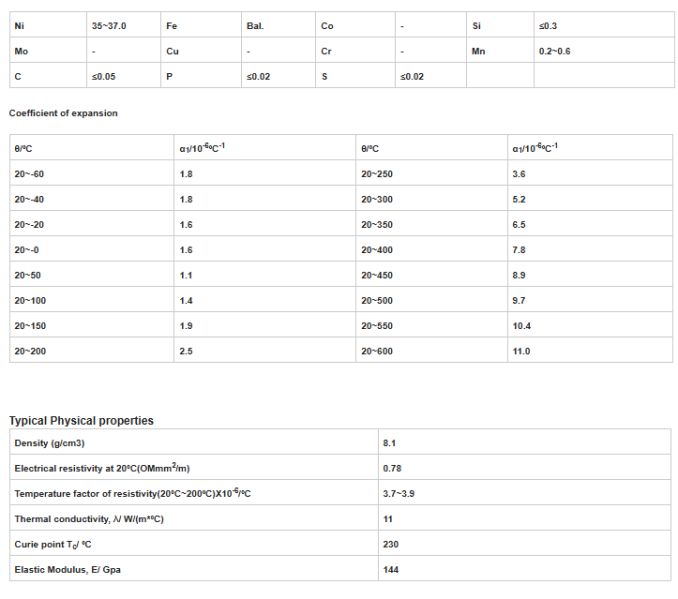Click the "144" elastic modulus value

pos(390,570)
